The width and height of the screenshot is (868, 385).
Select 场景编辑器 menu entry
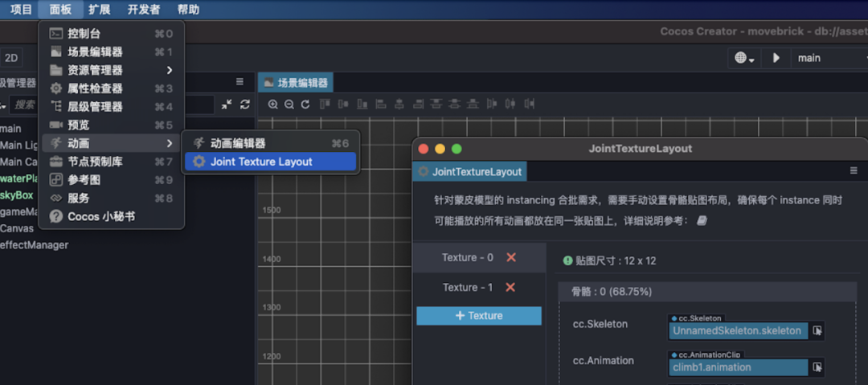111,52
